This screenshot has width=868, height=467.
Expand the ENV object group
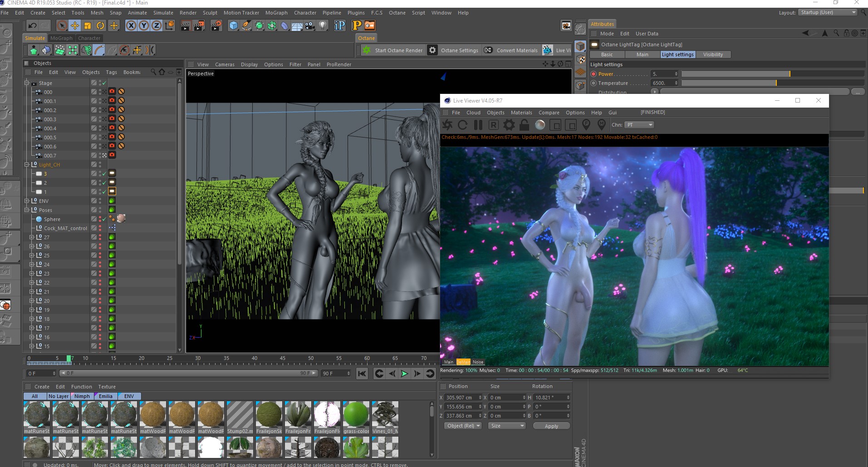click(27, 201)
